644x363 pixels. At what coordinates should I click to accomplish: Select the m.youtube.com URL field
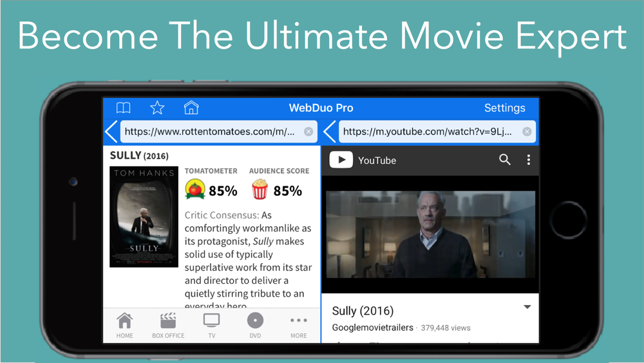pyautogui.click(x=437, y=132)
